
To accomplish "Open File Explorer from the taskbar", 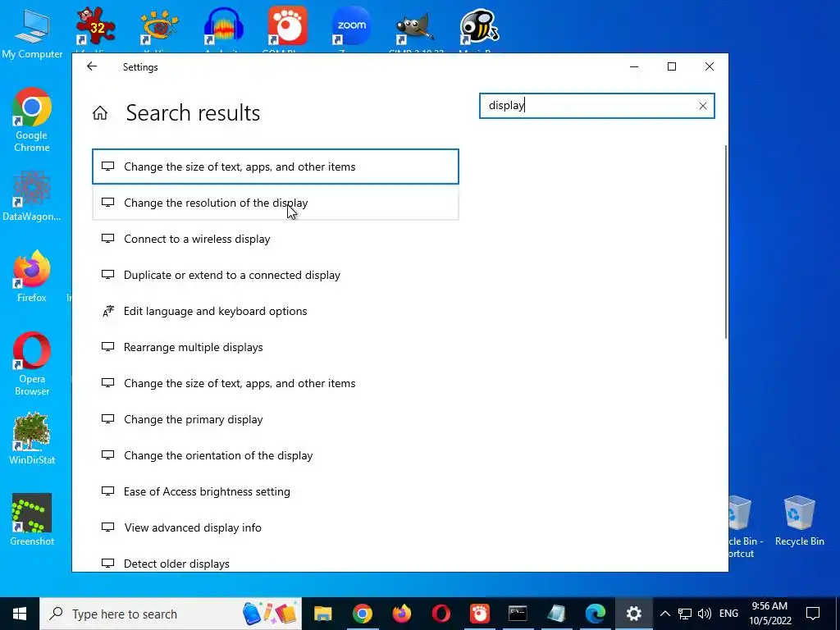I will click(323, 614).
